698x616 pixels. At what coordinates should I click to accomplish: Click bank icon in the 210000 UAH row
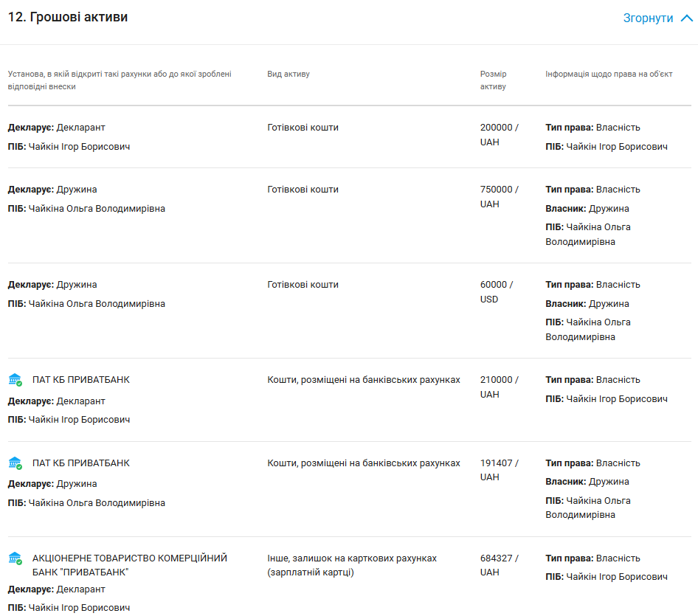coord(15,380)
